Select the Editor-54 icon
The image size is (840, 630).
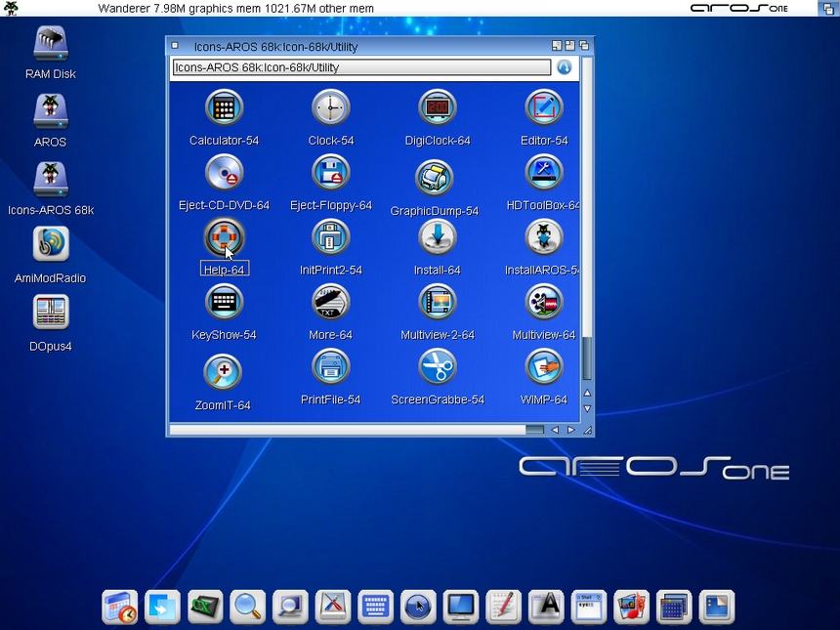click(544, 107)
